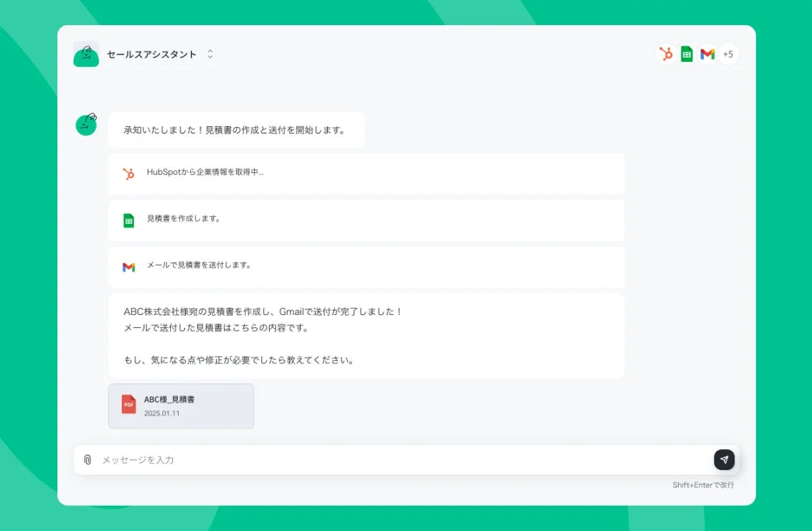Click the paperclip attachment icon

pyautogui.click(x=88, y=460)
